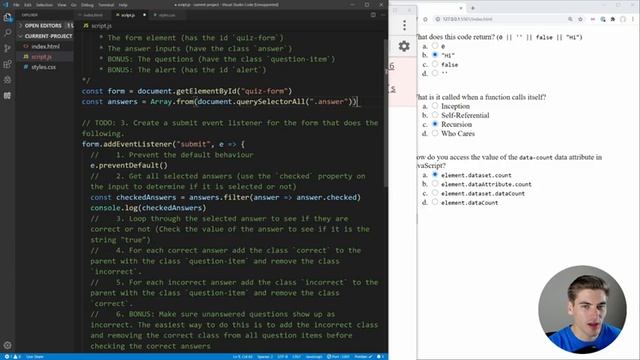Open the bottom activity bar panel icon
The height and width of the screenshot is (360, 640).
[x=7, y=96]
